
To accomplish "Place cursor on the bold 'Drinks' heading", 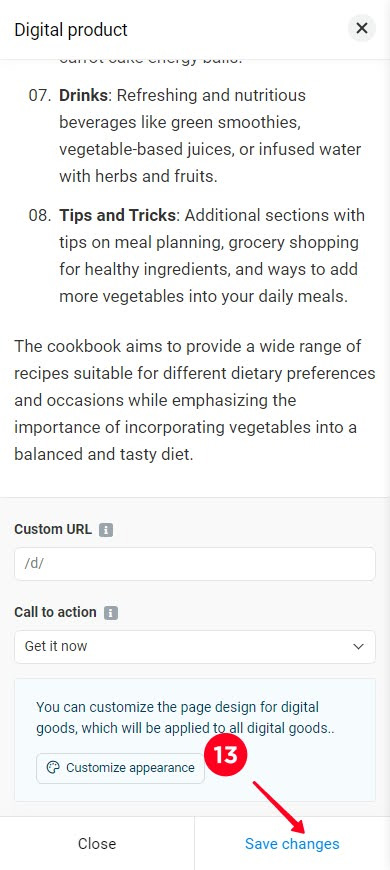I will click(83, 95).
